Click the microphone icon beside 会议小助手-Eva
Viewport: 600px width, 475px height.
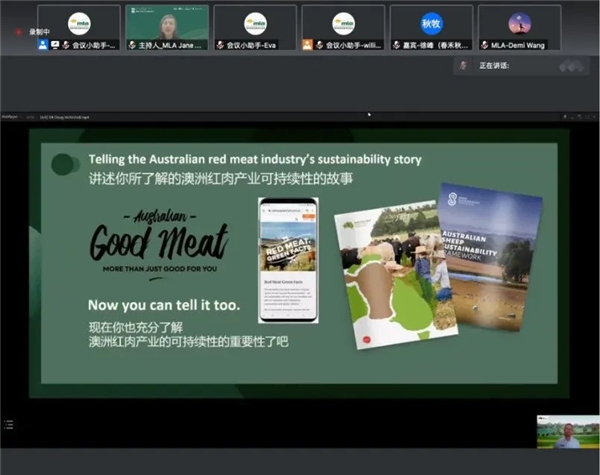(221, 45)
